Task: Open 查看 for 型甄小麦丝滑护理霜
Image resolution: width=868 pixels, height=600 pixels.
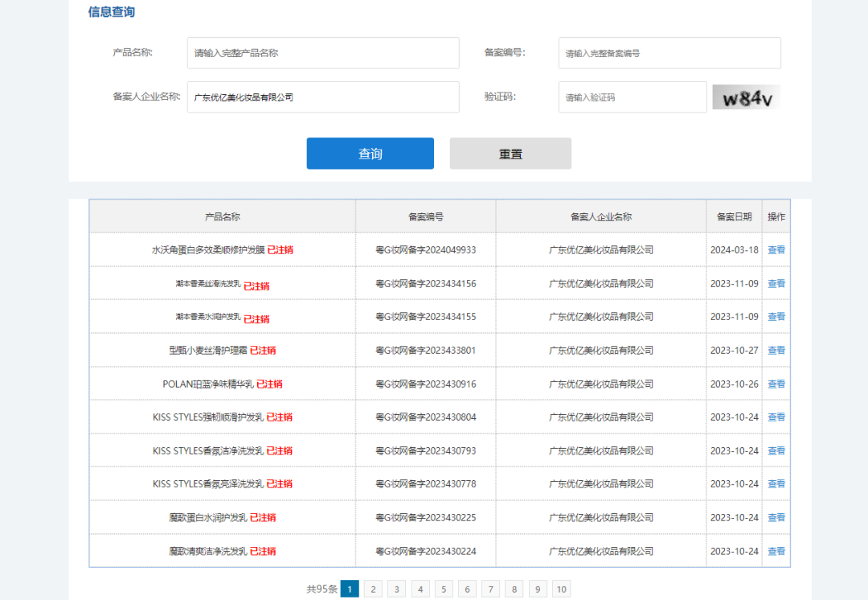Action: [x=776, y=351]
